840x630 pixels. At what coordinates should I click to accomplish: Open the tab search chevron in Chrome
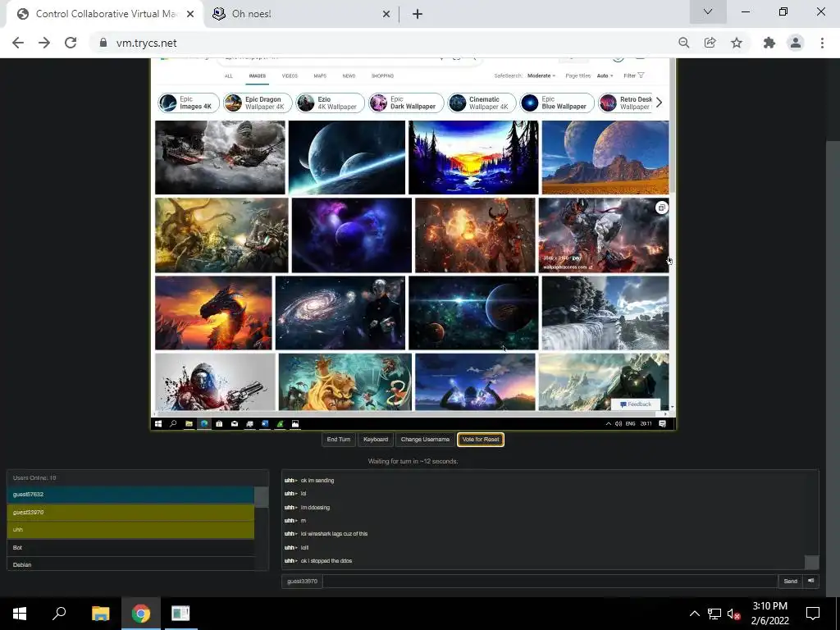708,11
